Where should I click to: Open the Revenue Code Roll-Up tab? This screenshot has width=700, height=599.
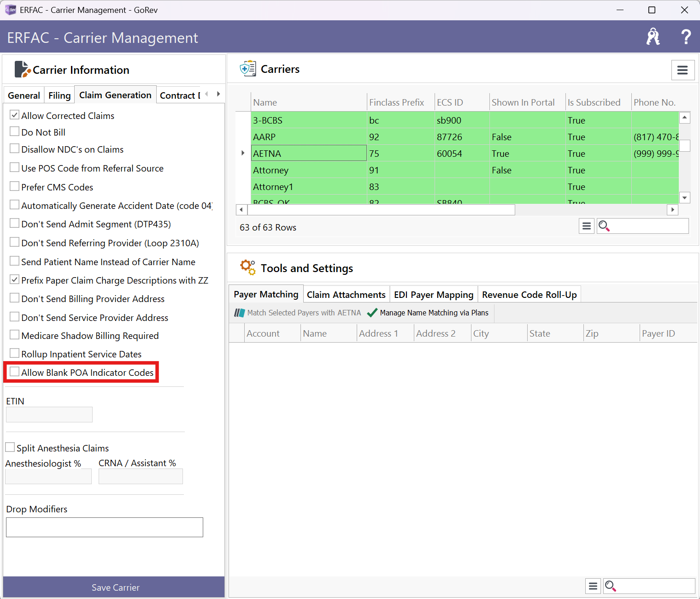click(x=529, y=295)
